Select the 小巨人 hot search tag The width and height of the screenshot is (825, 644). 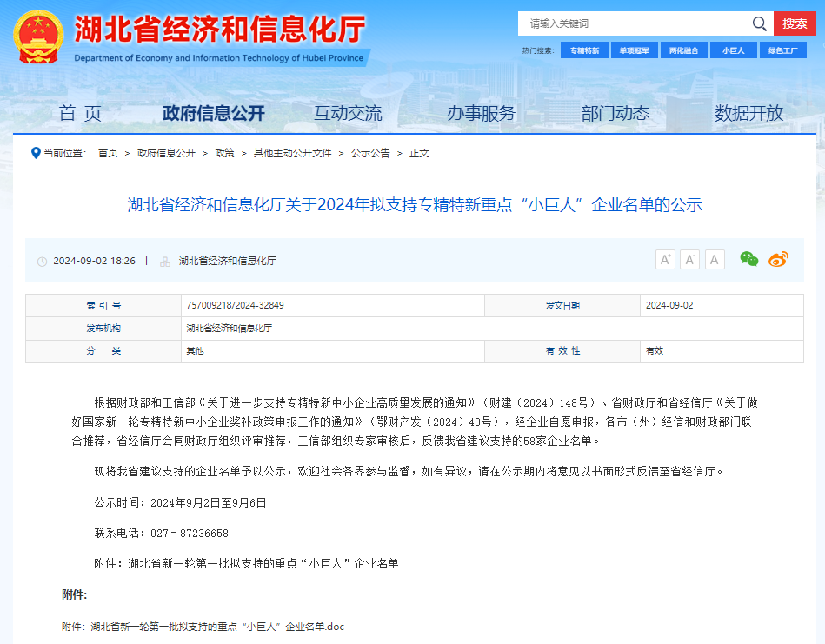pyautogui.click(x=732, y=50)
